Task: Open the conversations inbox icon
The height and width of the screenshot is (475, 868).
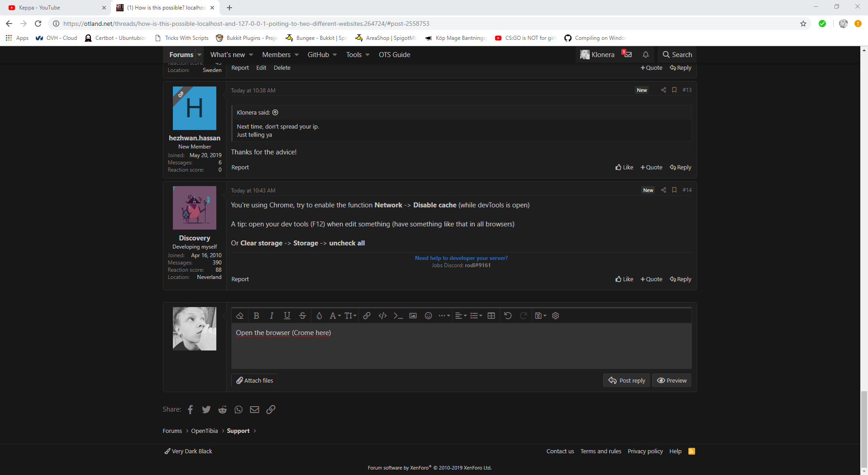Action: click(x=627, y=55)
